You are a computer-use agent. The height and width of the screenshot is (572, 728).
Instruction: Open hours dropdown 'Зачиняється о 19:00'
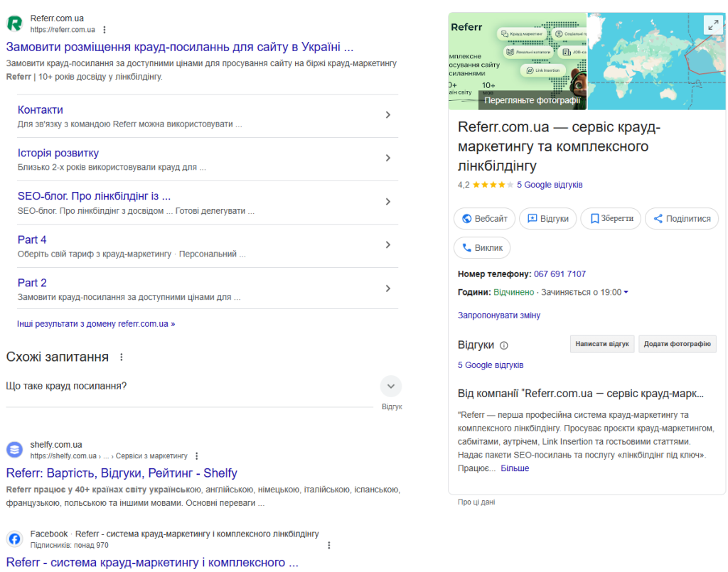click(584, 292)
